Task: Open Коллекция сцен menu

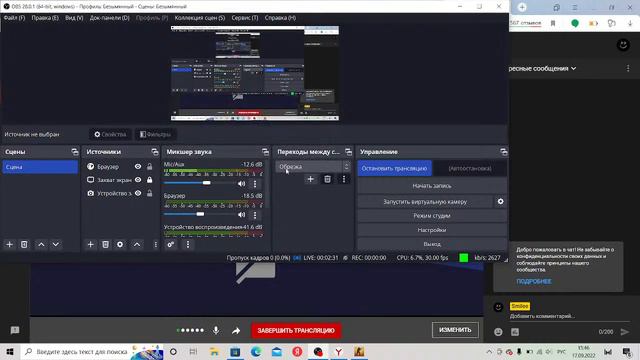Action: 200,18
